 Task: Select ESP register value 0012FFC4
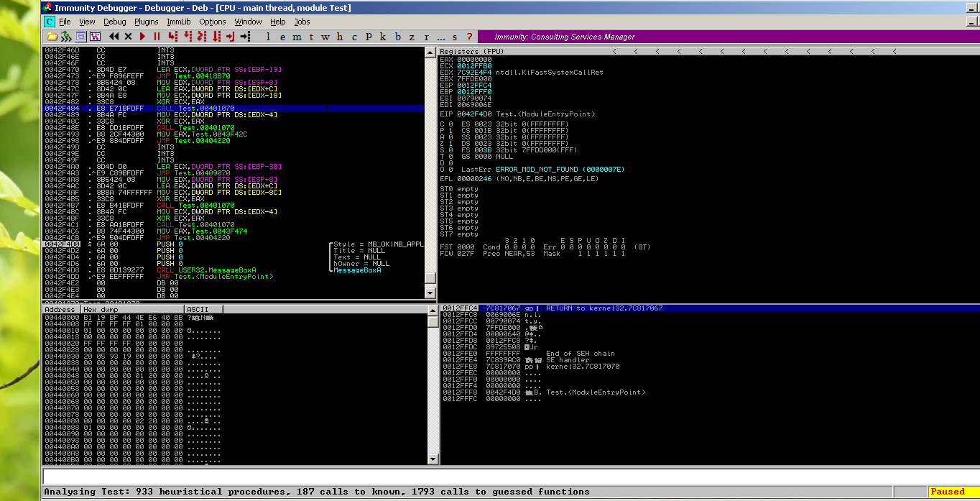coord(474,85)
